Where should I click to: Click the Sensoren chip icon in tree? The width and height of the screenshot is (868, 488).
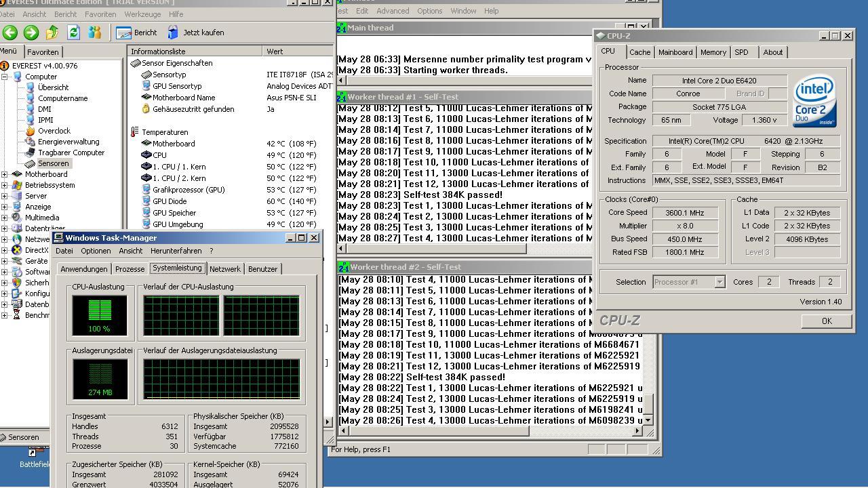30,163
